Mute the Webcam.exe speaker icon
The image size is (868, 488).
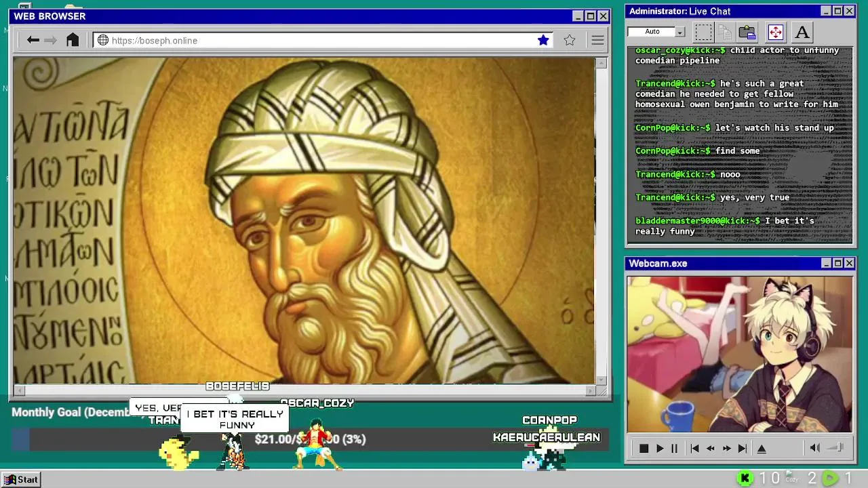click(x=815, y=448)
